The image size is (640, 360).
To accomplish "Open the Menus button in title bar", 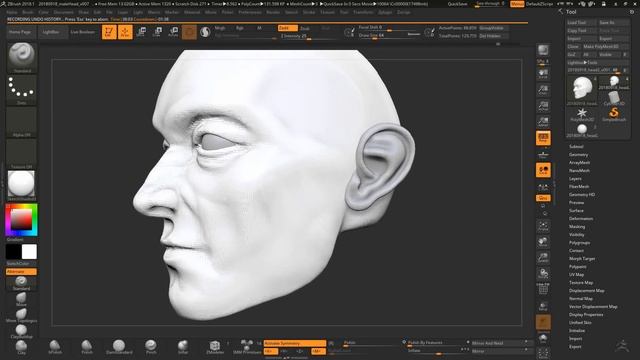I will pyautogui.click(x=517, y=4).
